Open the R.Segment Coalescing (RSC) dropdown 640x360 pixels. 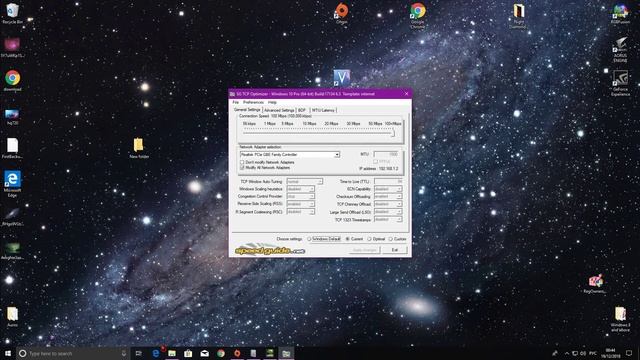[x=300, y=212]
